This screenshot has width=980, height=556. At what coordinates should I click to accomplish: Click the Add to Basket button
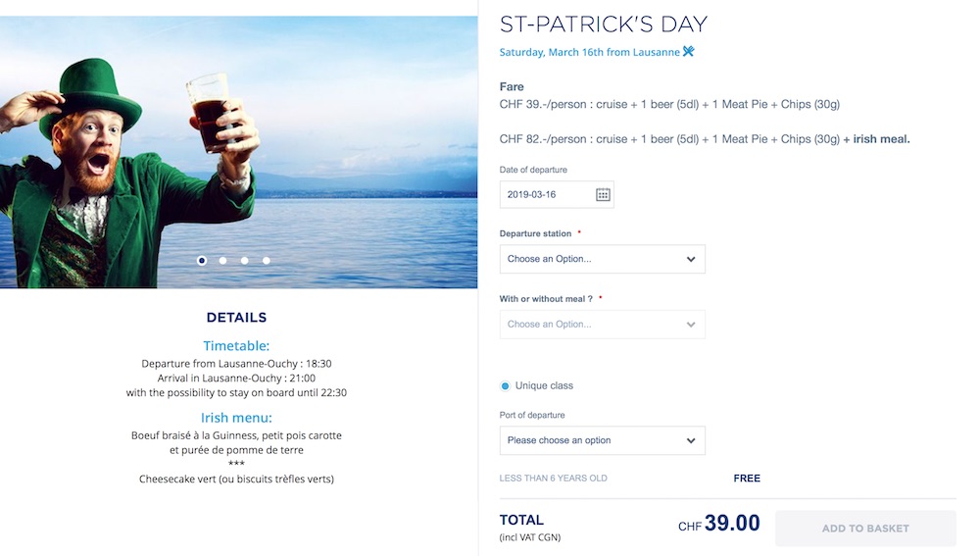point(865,529)
